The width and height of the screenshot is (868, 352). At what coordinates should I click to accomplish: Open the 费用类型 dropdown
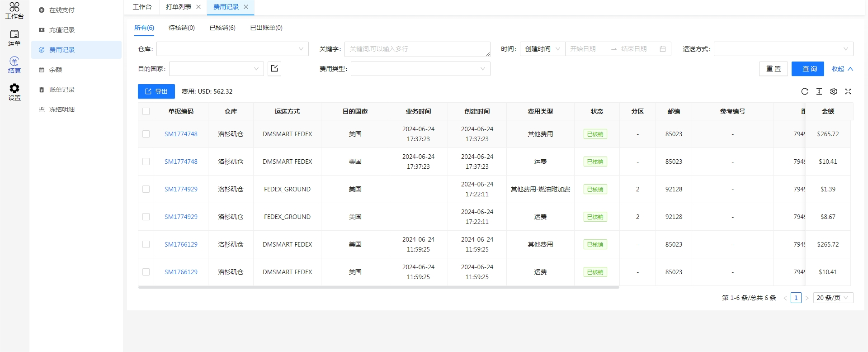[420, 69]
